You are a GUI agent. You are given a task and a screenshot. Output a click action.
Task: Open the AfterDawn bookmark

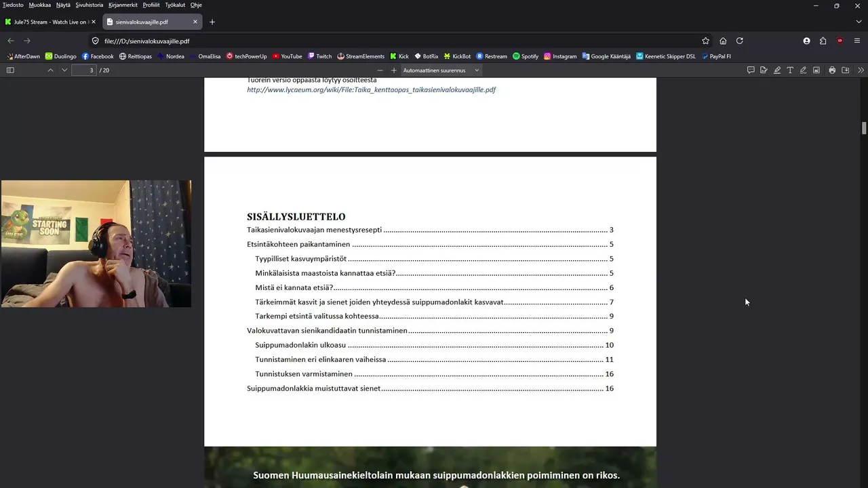(23, 56)
